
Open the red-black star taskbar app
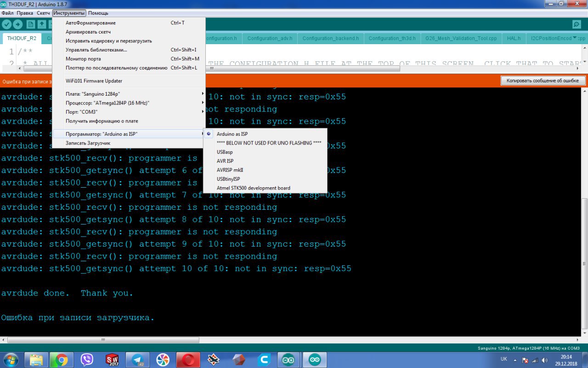tap(213, 359)
